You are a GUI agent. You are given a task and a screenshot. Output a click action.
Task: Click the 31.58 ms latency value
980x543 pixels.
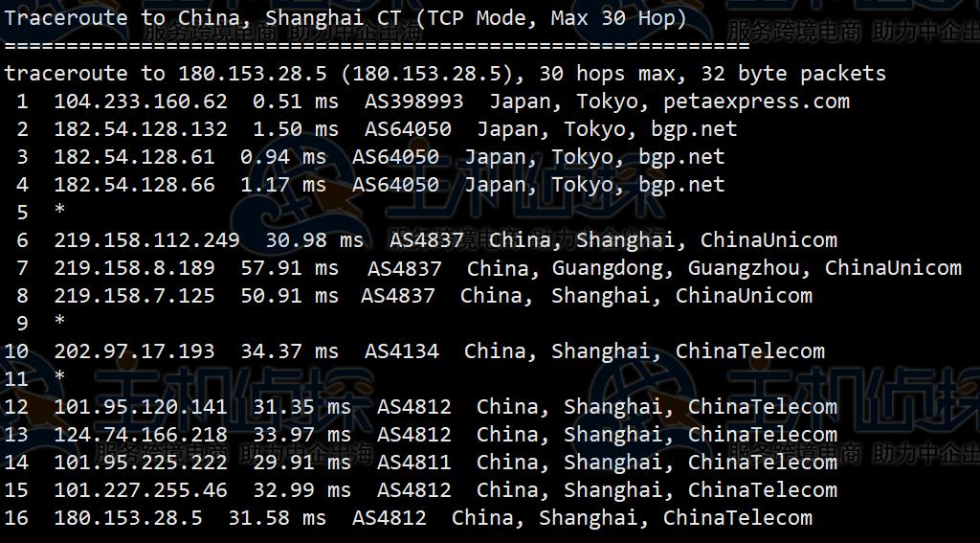point(277,517)
